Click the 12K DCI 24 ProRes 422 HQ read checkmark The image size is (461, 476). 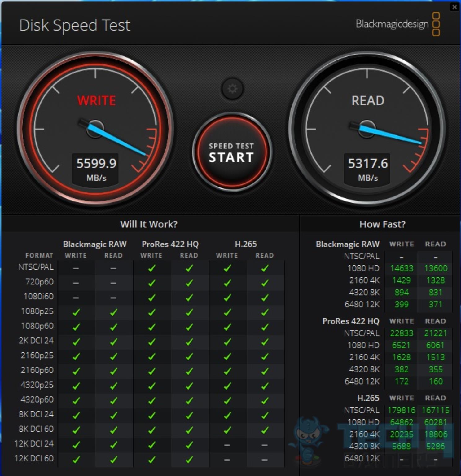189,445
